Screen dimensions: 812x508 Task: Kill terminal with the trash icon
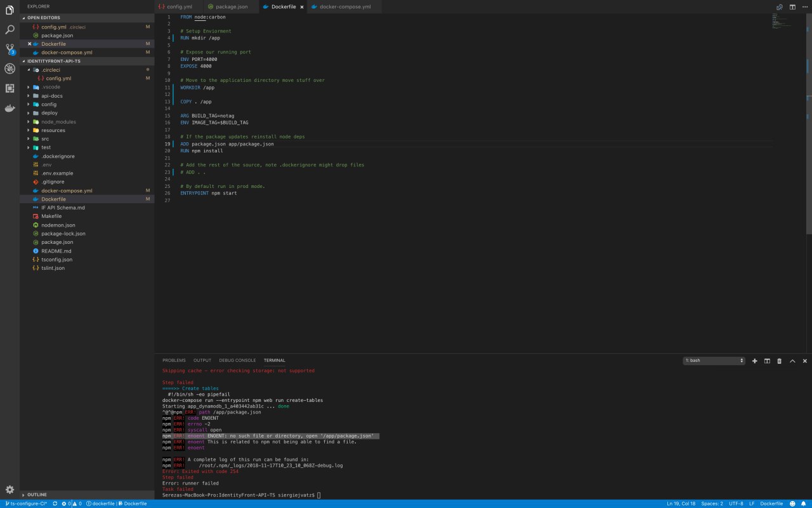pos(780,361)
